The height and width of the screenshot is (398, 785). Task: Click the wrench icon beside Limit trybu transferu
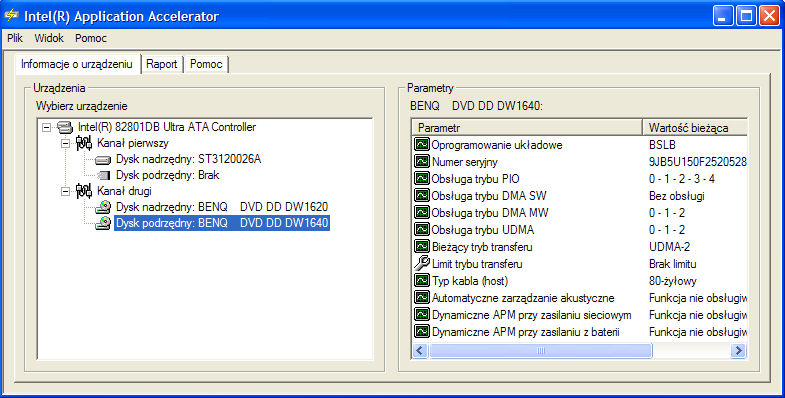click(x=422, y=263)
